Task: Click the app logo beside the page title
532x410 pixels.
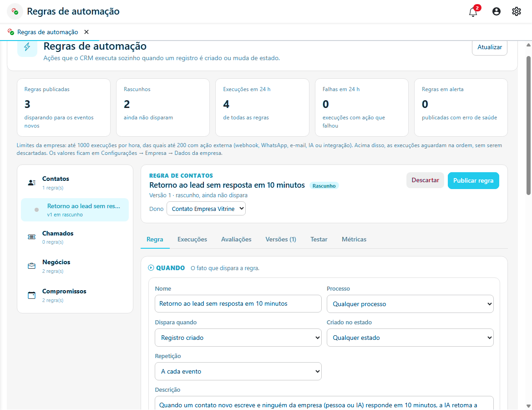Action: click(15, 11)
